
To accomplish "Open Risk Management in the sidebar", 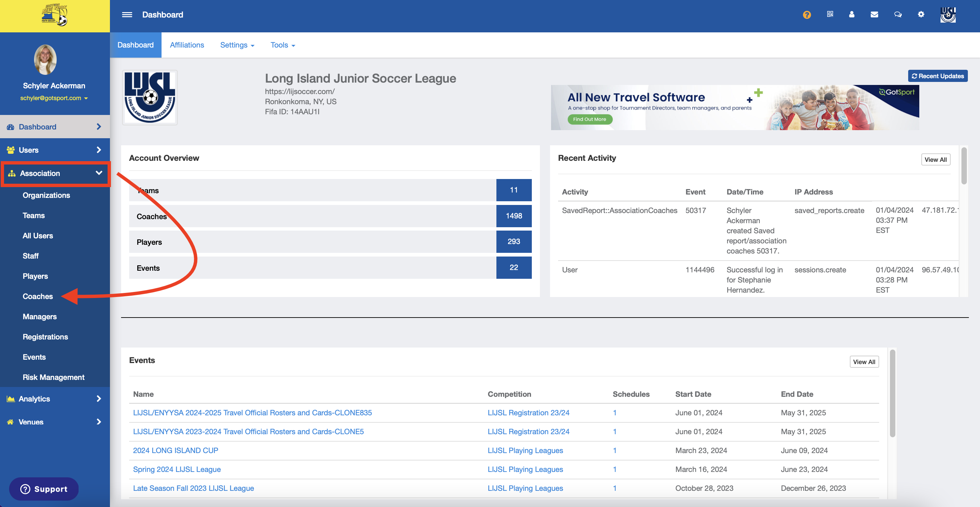I will [x=53, y=377].
